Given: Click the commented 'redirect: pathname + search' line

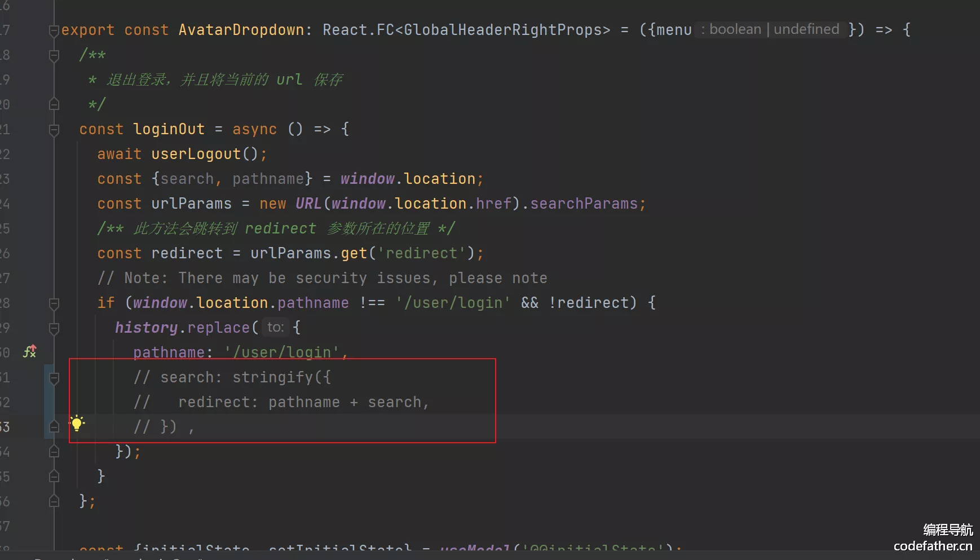Looking at the screenshot, I should pyautogui.click(x=282, y=402).
